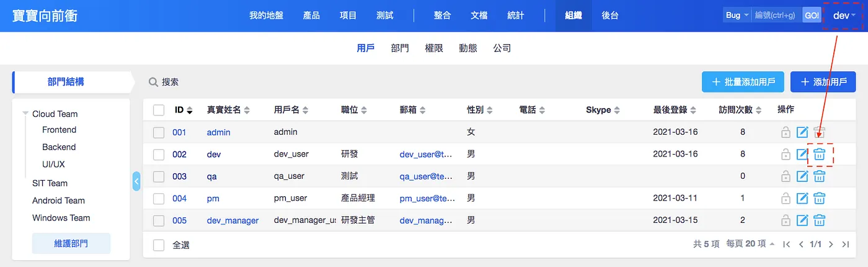Sort table by 性別 column
Screen dimensions: 868x267
(x=480, y=110)
